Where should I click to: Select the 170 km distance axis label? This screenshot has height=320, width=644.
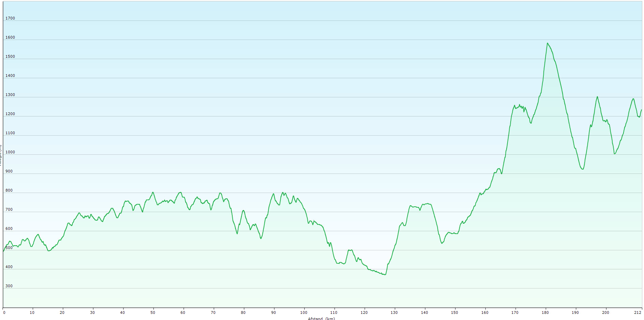coord(515,312)
